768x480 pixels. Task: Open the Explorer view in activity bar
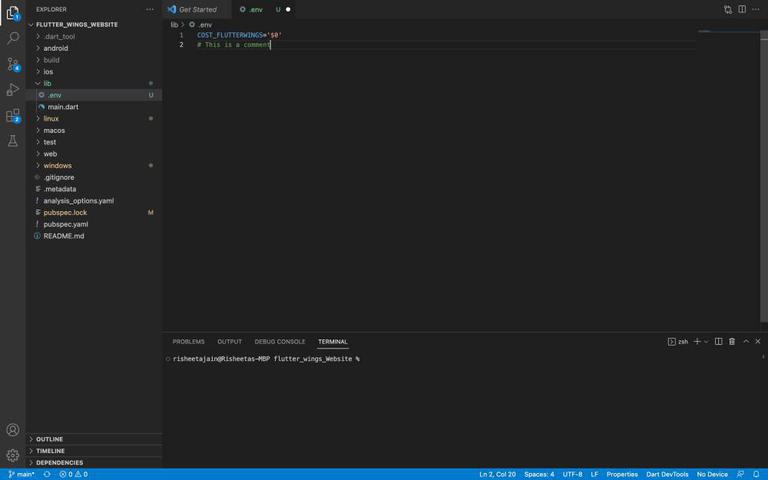pyautogui.click(x=13, y=13)
